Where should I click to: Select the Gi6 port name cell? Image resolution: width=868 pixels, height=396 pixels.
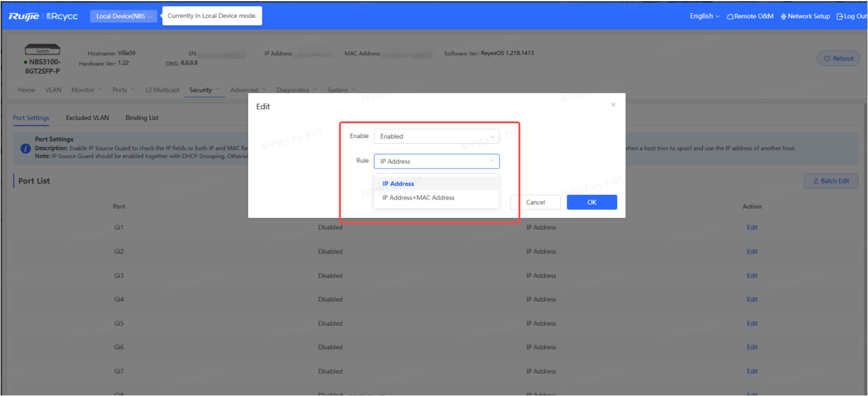[x=119, y=347]
